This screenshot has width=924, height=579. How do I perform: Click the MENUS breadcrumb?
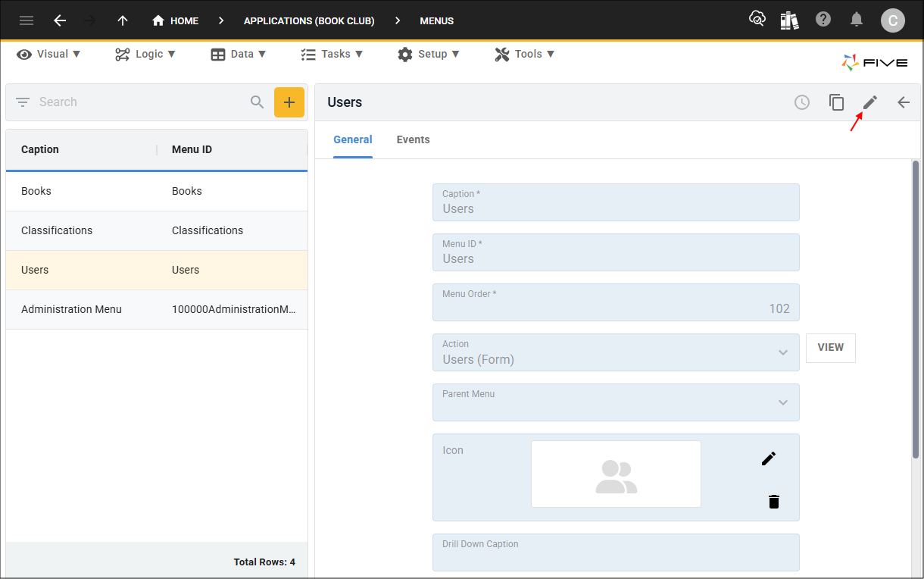[x=437, y=20]
